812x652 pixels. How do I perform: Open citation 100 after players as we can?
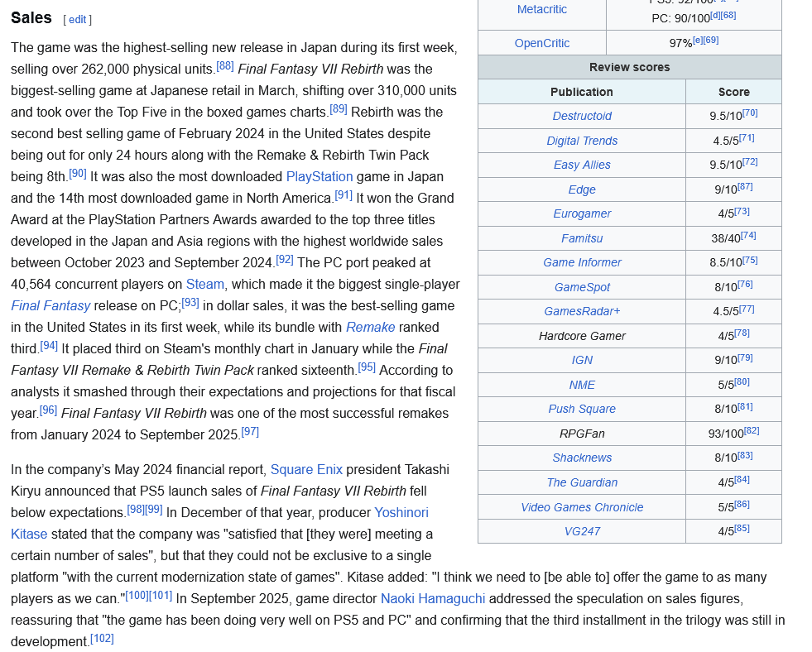[137, 595]
